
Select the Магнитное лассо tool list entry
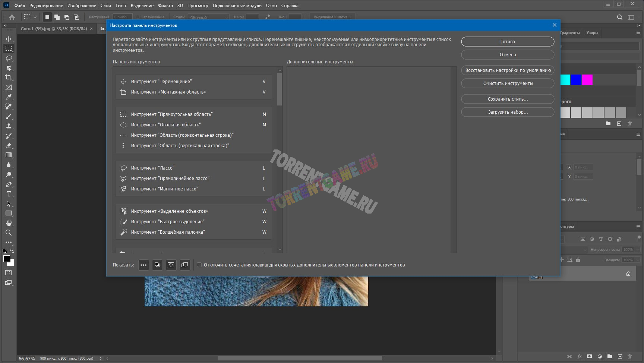(164, 189)
